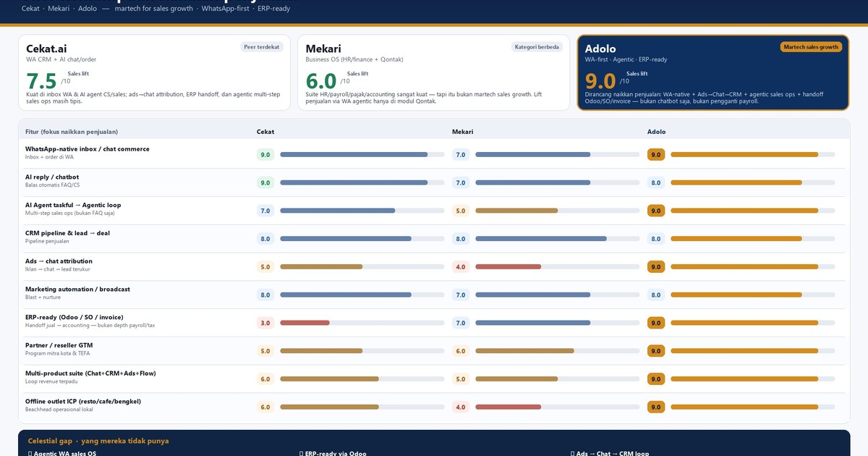Click Mekari progress bar in Ads → chat attribution row
The image size is (868, 456).
558,267
